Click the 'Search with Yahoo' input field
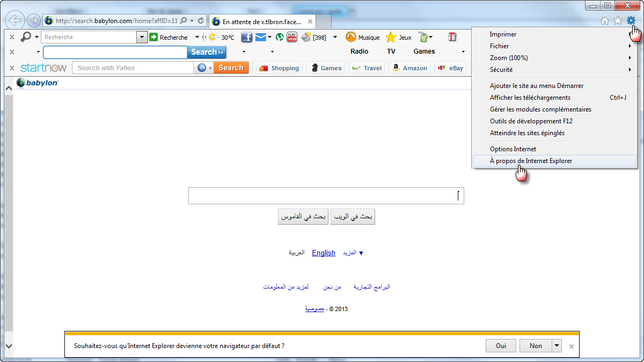 pyautogui.click(x=134, y=68)
